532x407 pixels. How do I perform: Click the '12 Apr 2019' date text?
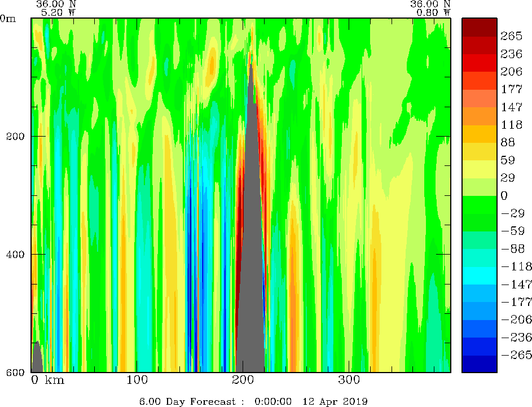tap(335, 401)
